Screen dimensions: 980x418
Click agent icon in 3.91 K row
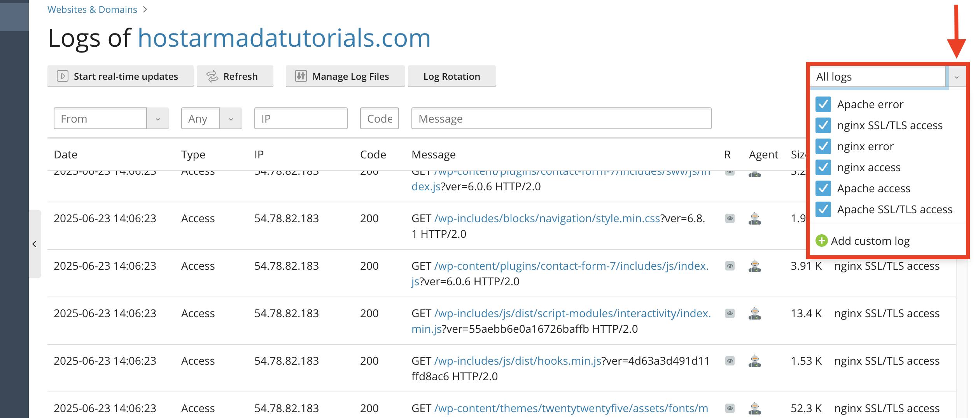pyautogui.click(x=755, y=266)
